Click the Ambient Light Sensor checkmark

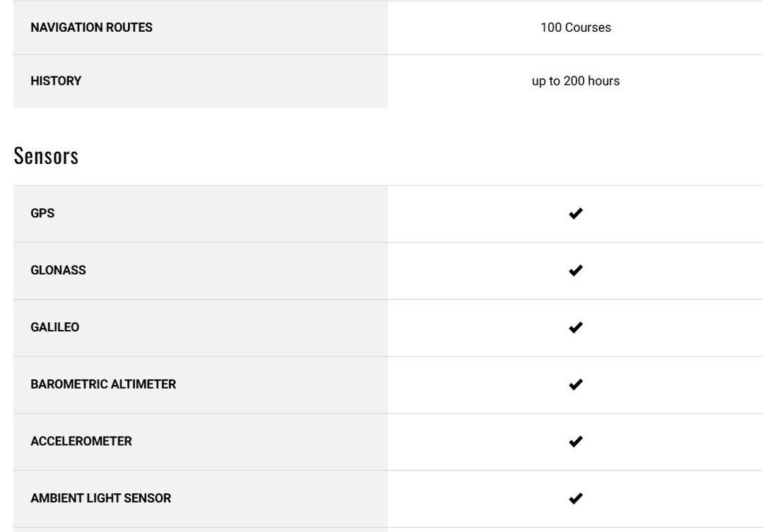coord(576,499)
